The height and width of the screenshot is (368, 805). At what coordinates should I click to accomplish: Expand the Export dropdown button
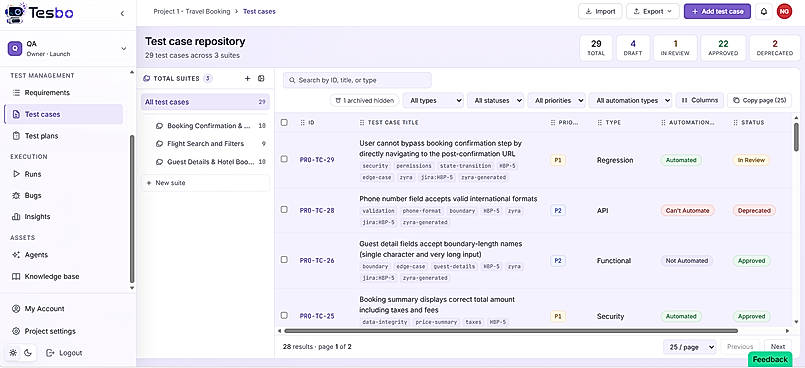[653, 11]
